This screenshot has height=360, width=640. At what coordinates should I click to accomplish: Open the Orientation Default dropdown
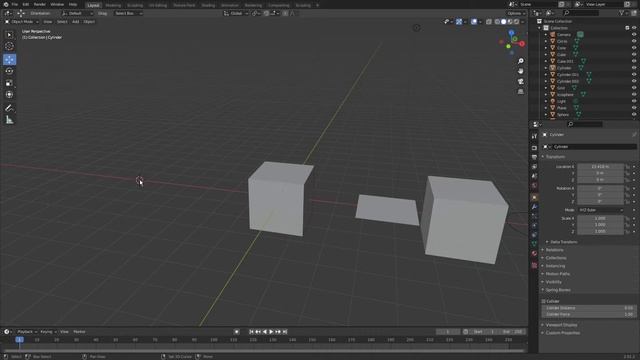pos(78,13)
